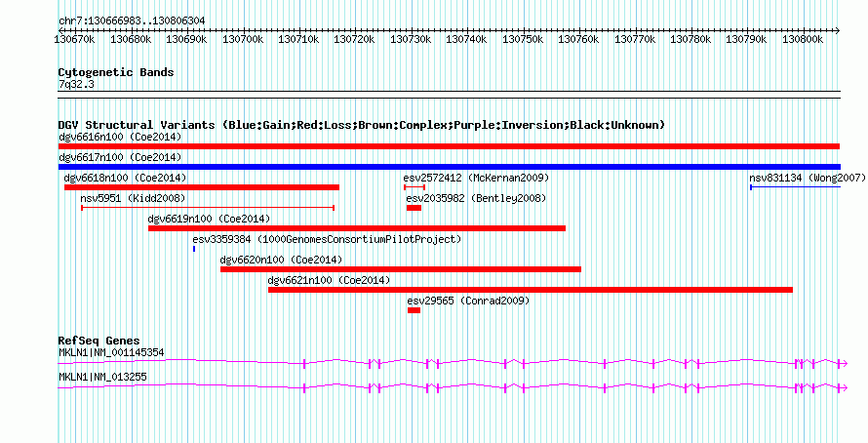The width and height of the screenshot is (868, 443).
Task: Select the dgv6618n100 red variant bar
Action: (x=202, y=187)
